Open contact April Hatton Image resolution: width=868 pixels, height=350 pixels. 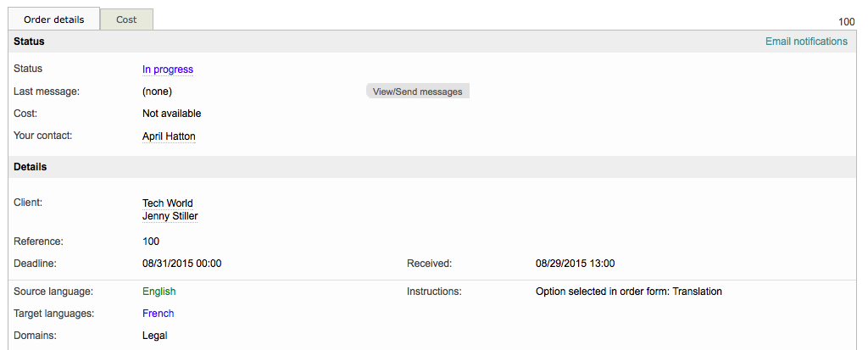point(169,136)
